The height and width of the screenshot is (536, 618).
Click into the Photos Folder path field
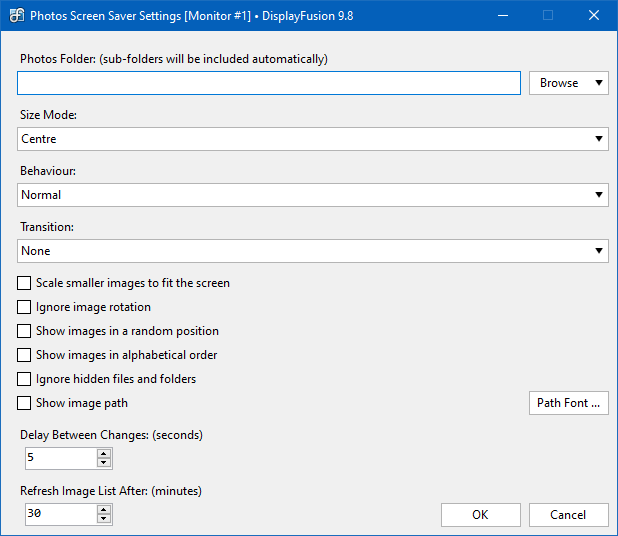pos(269,83)
